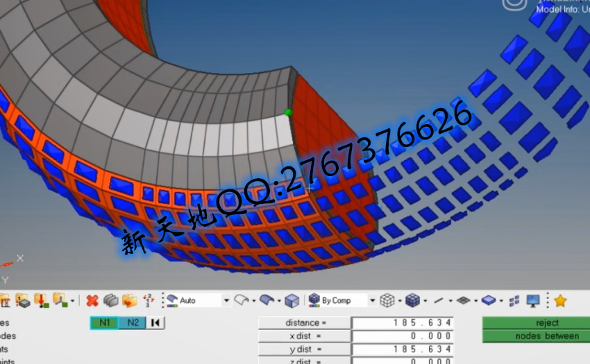Click the wireframe cube element icon

[387, 300]
